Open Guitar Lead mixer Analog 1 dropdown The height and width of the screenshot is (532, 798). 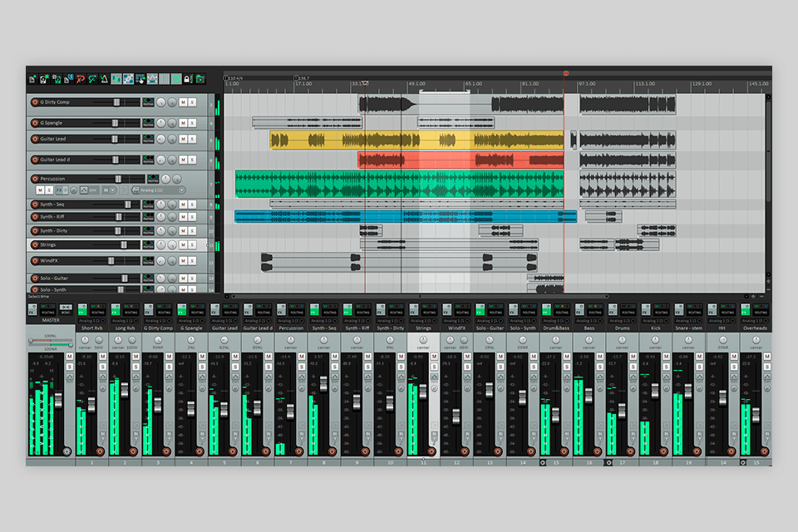(x=224, y=321)
